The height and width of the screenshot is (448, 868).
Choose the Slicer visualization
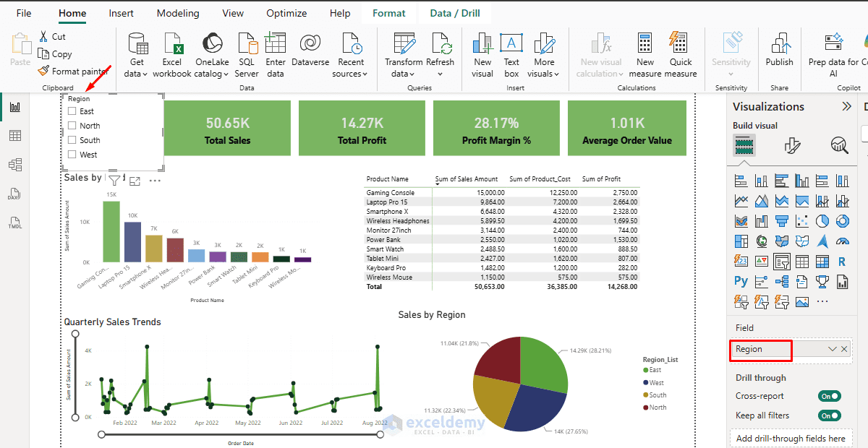click(781, 261)
